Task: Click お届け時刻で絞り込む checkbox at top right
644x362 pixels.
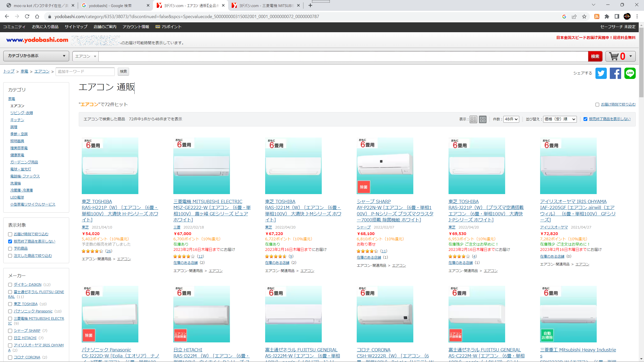Action: click(x=597, y=105)
